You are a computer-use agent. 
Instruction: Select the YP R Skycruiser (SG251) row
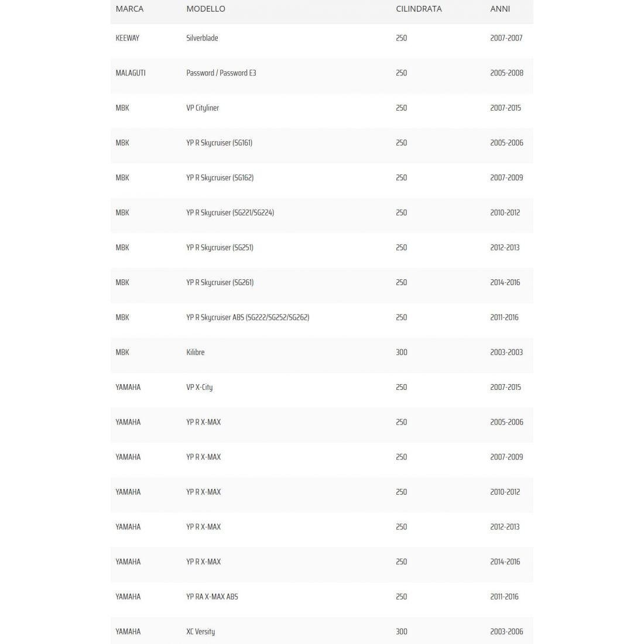220,248
